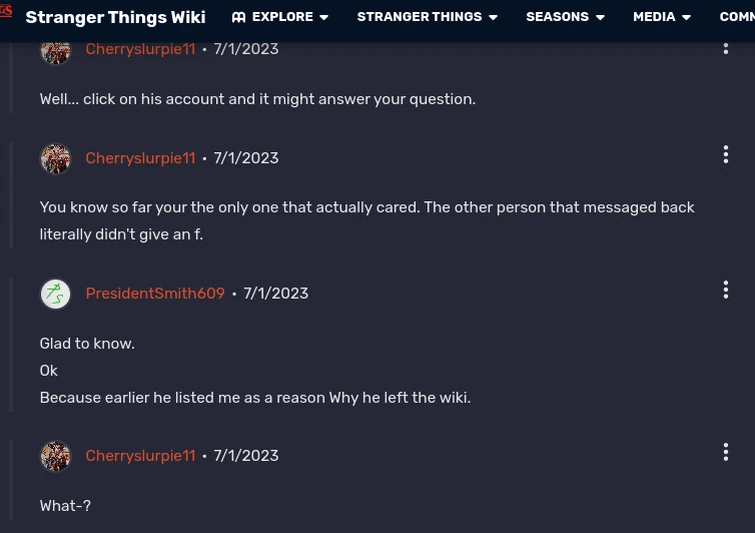Open options menu on PresidentSmith609's comment

(x=726, y=290)
